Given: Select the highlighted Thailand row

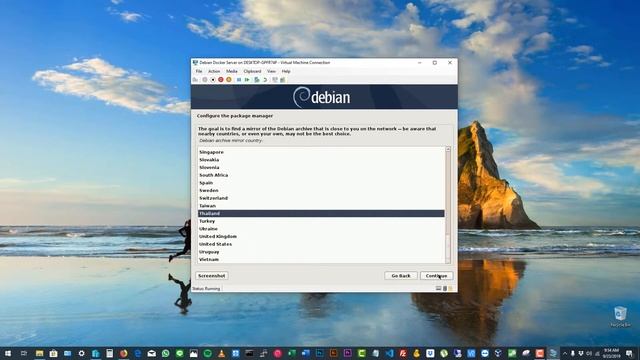Looking at the screenshot, I should pyautogui.click(x=321, y=213).
